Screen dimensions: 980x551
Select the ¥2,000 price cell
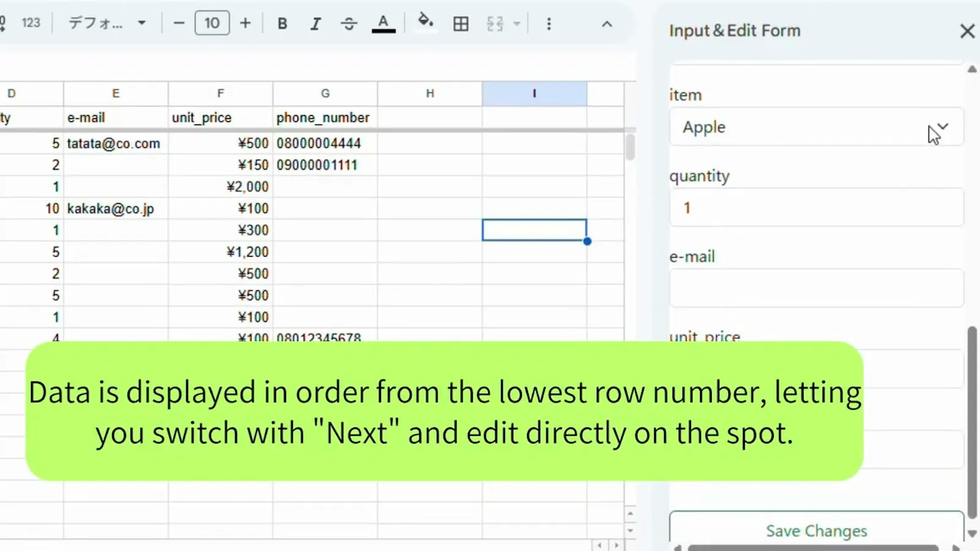tap(221, 187)
